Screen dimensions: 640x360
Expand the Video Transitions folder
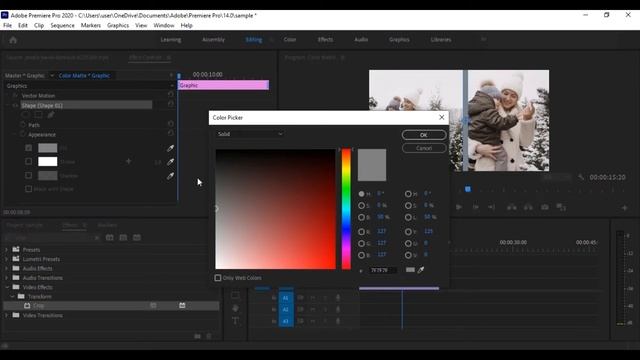pos(6,315)
